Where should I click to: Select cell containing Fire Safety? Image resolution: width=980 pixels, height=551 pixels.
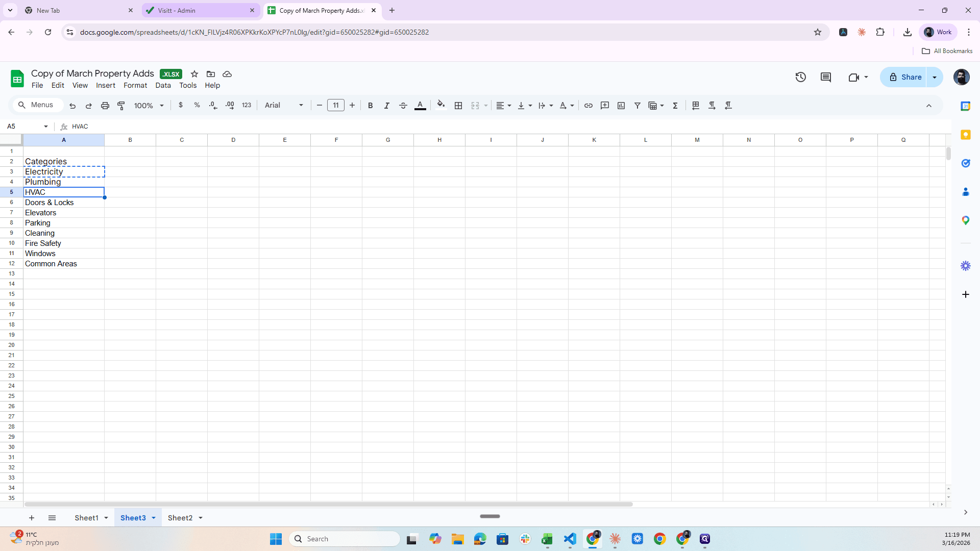(64, 243)
